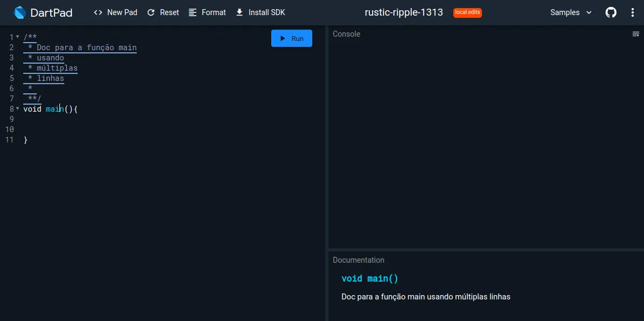
Task: Collapse the doc comment fold at line 1
Action: click(x=17, y=37)
